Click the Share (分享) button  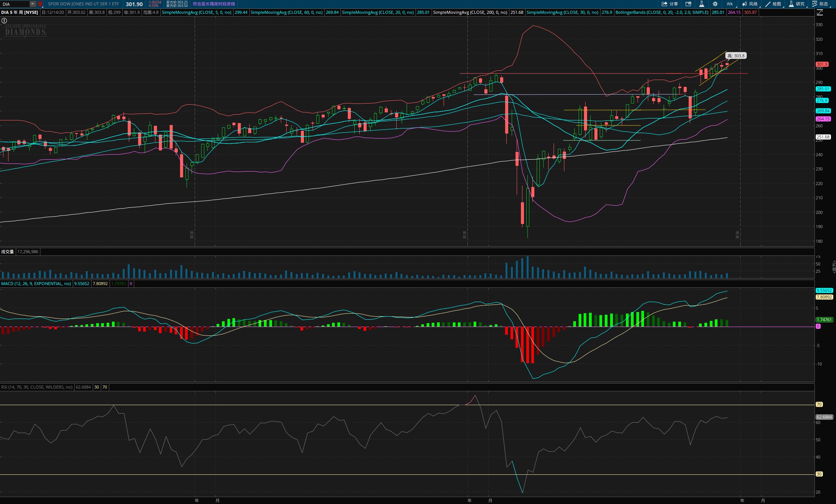coord(670,4)
